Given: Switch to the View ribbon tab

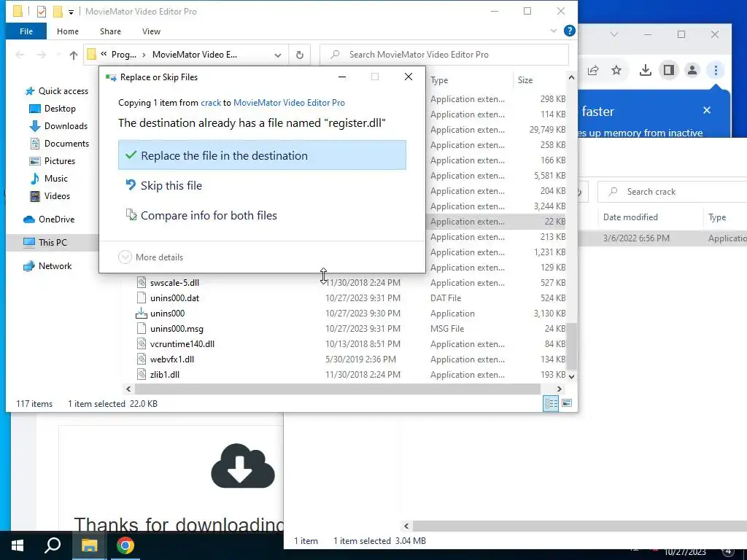Looking at the screenshot, I should click(151, 31).
